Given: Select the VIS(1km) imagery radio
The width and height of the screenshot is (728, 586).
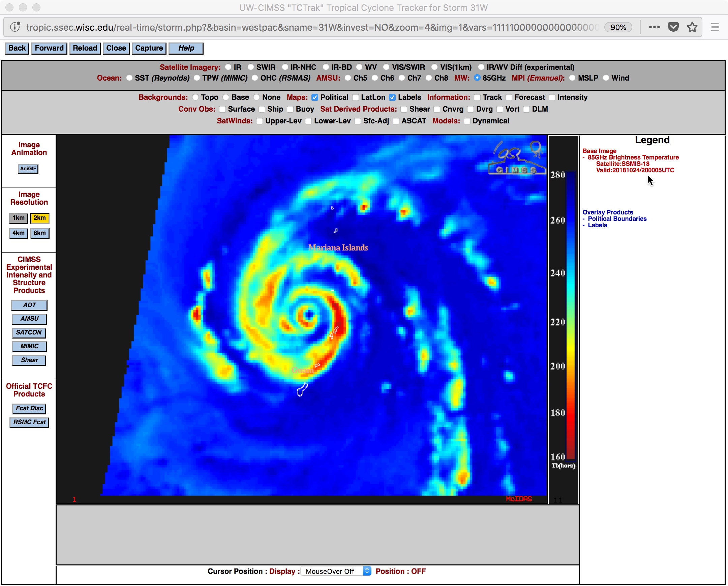Looking at the screenshot, I should [x=434, y=67].
